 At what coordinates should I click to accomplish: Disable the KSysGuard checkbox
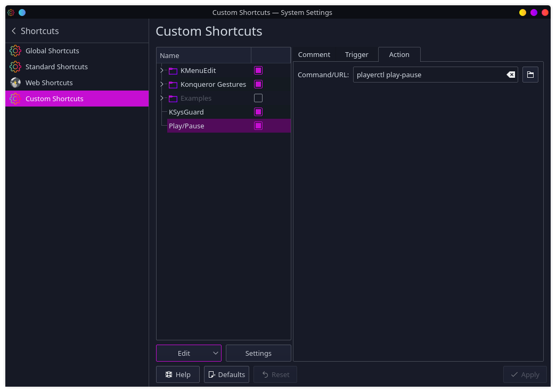pyautogui.click(x=258, y=112)
